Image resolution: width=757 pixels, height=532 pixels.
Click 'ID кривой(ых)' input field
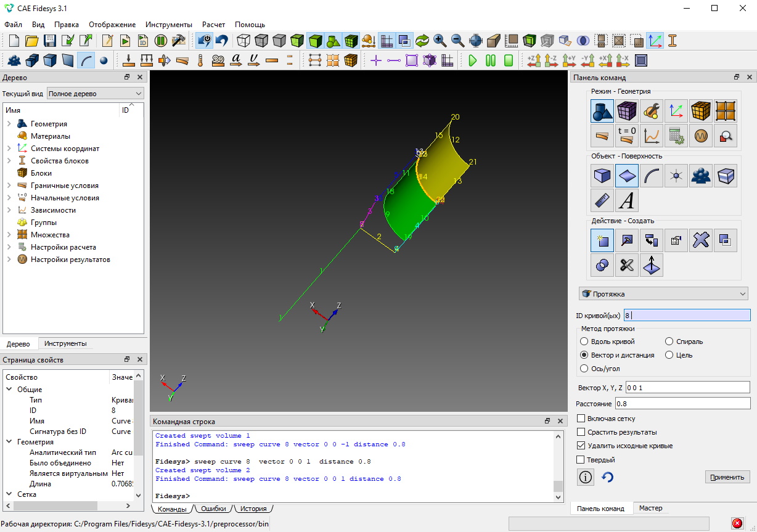[x=687, y=315]
